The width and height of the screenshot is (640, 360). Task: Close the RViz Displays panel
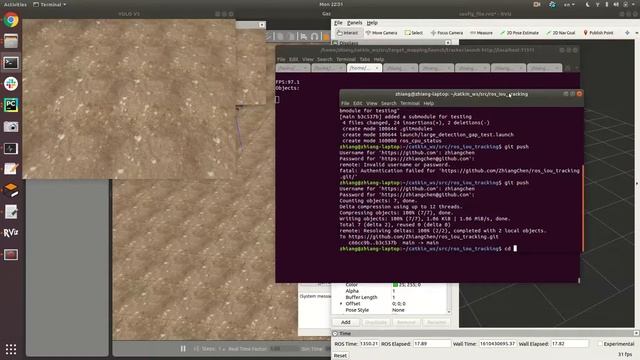pyautogui.click(x=448, y=42)
